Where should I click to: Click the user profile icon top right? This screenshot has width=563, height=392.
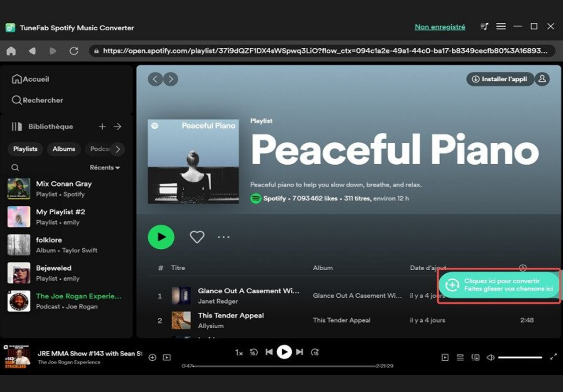point(542,79)
